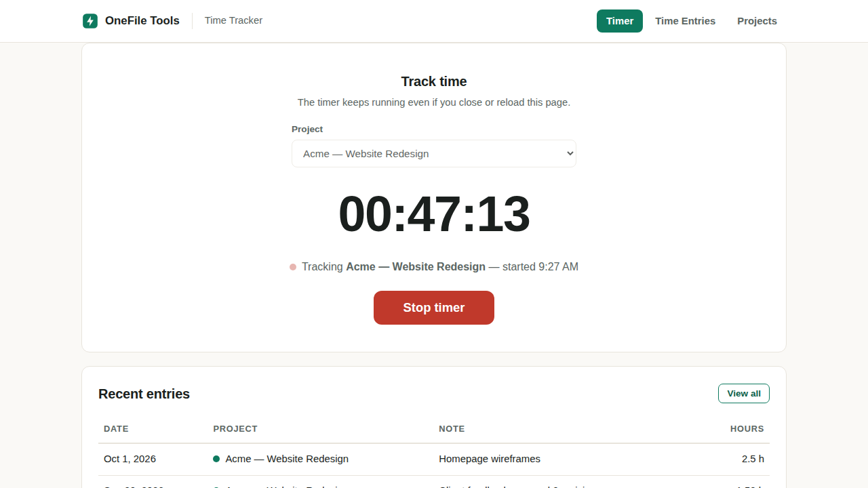Viewport: 868px width, 488px height.
Task: Click the 2.5 h hours value
Action: pos(753,459)
